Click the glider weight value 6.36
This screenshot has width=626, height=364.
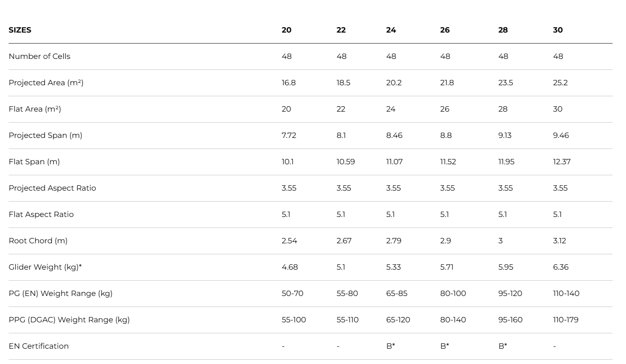560,267
